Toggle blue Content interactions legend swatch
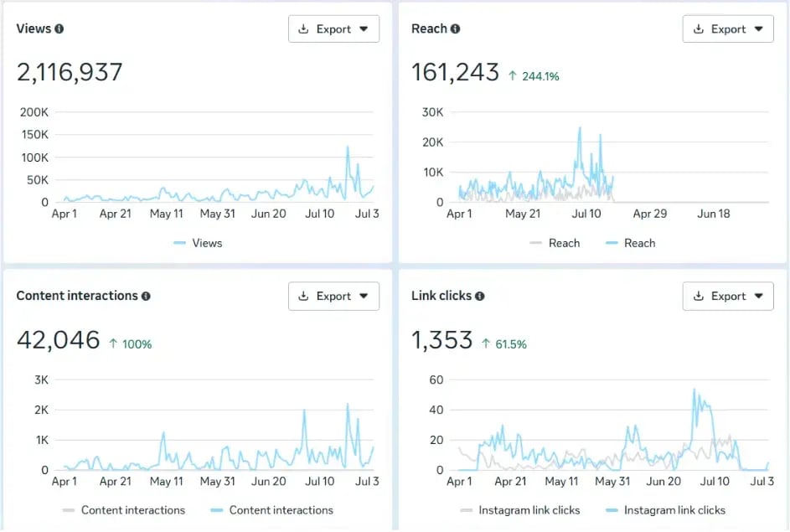 pos(217,510)
